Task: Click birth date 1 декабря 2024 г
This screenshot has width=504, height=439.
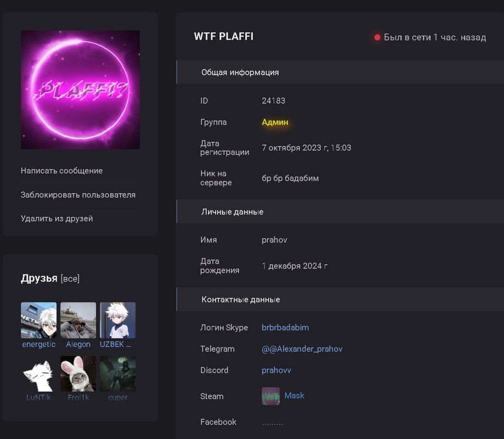Action: [x=295, y=266]
